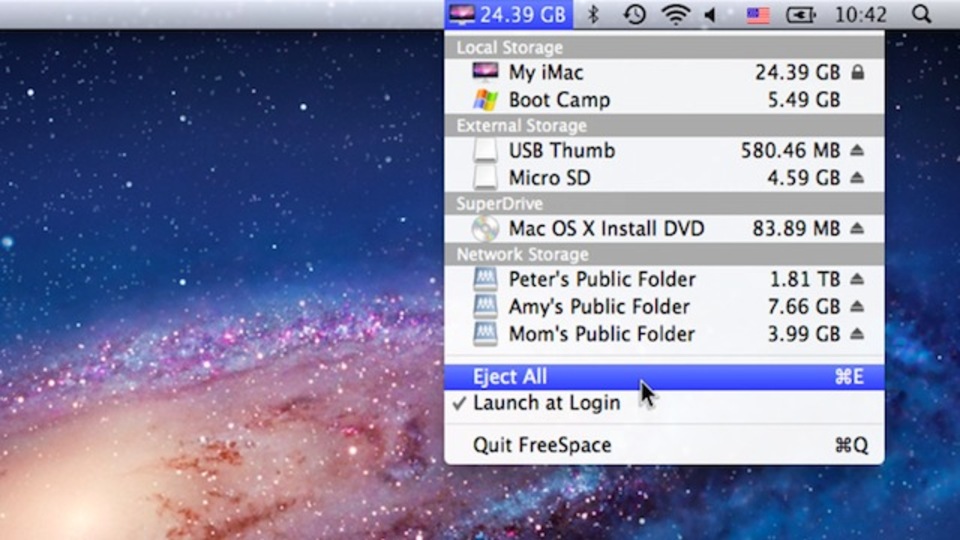Open Mom's Public Folder
The height and width of the screenshot is (540, 960).
[x=664, y=334]
